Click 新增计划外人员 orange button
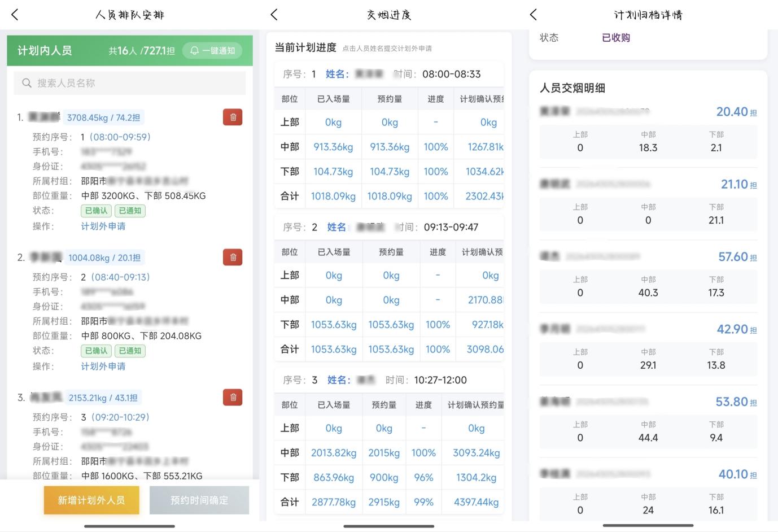 tap(91, 500)
